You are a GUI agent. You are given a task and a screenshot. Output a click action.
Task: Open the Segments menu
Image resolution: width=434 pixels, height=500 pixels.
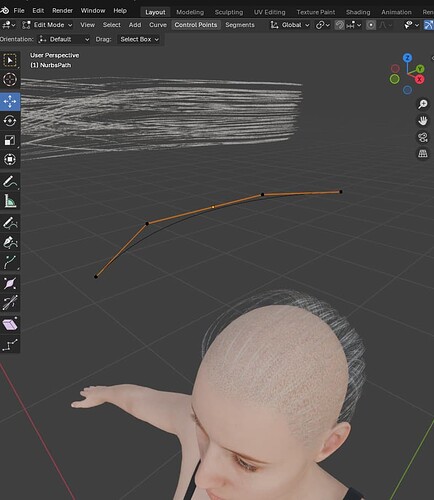coord(240,25)
